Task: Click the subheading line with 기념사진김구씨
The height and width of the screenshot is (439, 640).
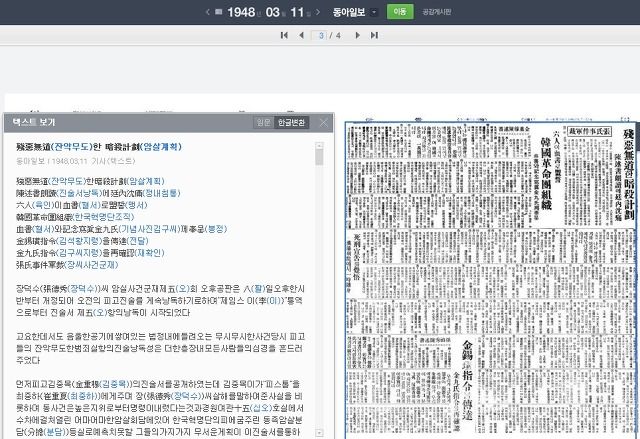Action: [x=122, y=229]
